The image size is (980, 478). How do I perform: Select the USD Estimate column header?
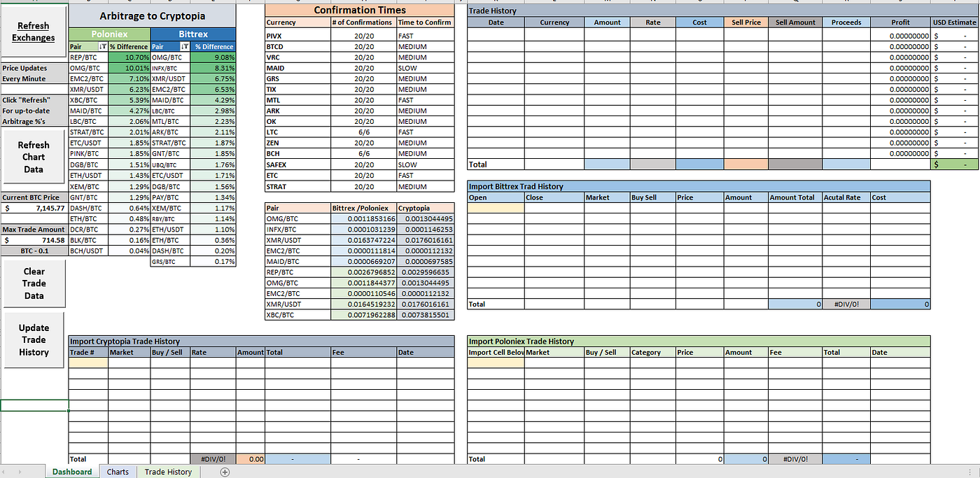click(x=955, y=22)
